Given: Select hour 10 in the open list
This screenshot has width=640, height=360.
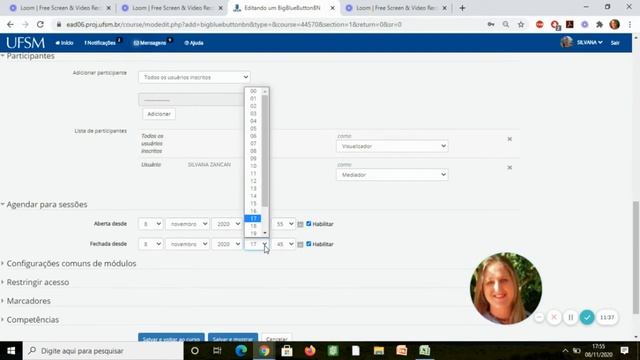Looking at the screenshot, I should click(253, 166).
